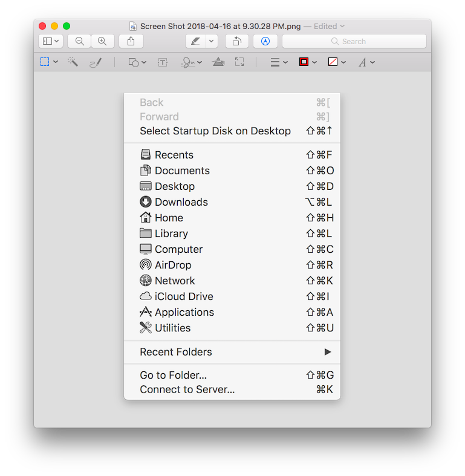Click the Back menu item
Image resolution: width=465 pixels, height=476 pixels.
click(x=232, y=103)
